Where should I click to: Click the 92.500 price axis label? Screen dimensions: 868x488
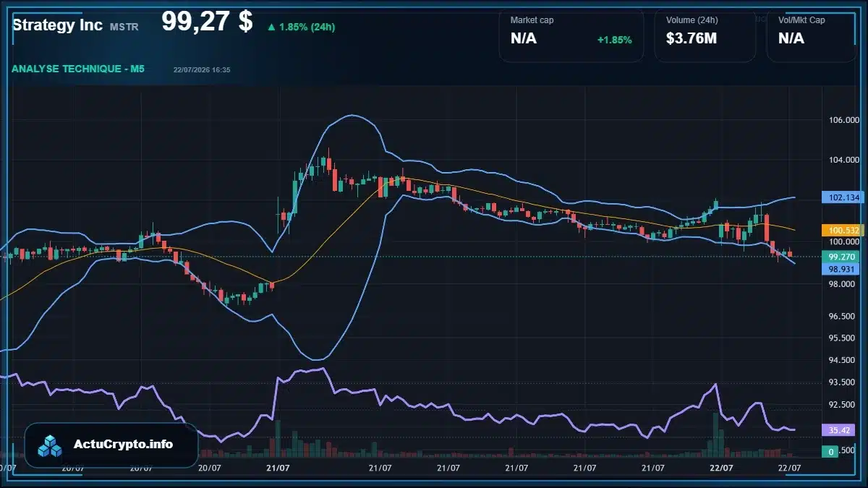843,405
